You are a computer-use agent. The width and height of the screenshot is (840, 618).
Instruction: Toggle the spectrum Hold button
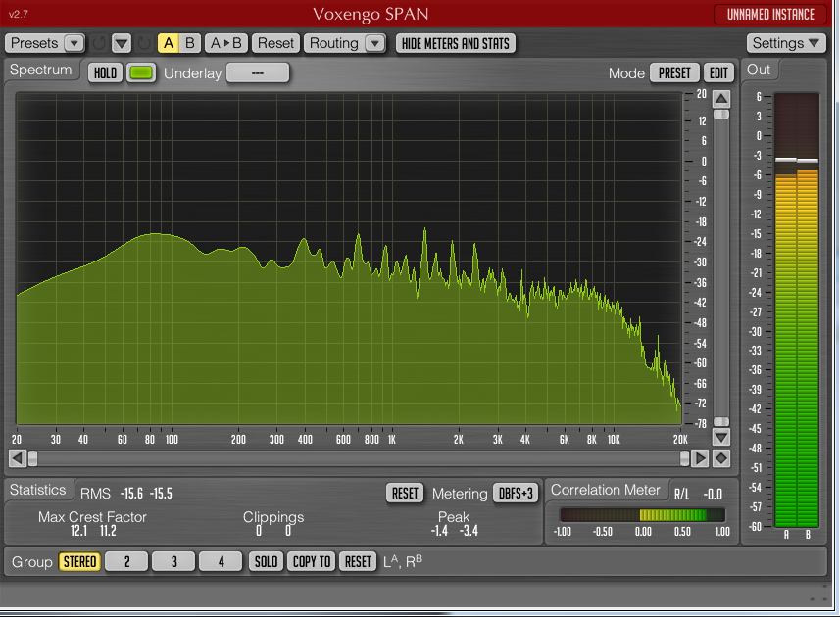[106, 72]
